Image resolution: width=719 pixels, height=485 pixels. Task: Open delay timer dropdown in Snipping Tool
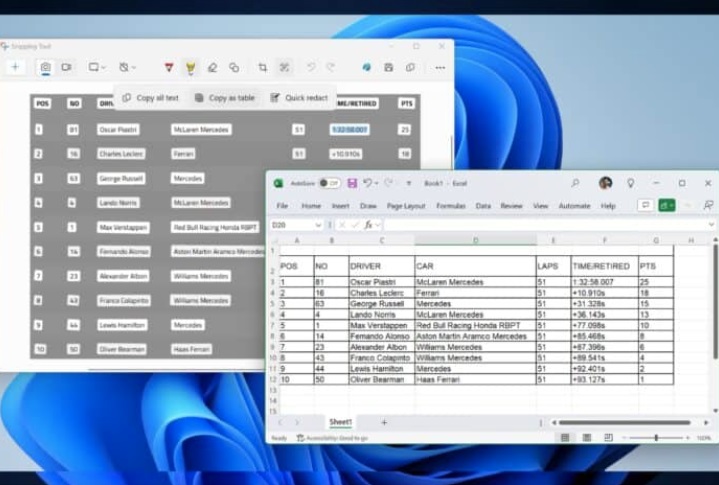127,67
